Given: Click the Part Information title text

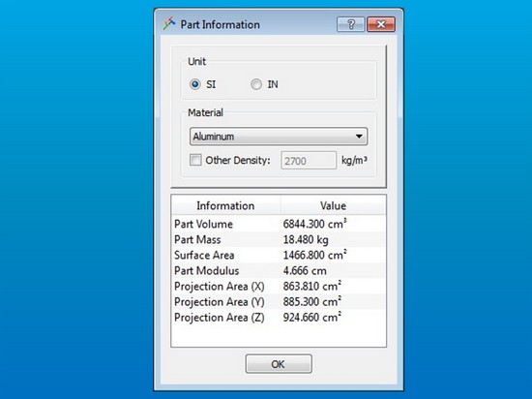Looking at the screenshot, I should (220, 24).
